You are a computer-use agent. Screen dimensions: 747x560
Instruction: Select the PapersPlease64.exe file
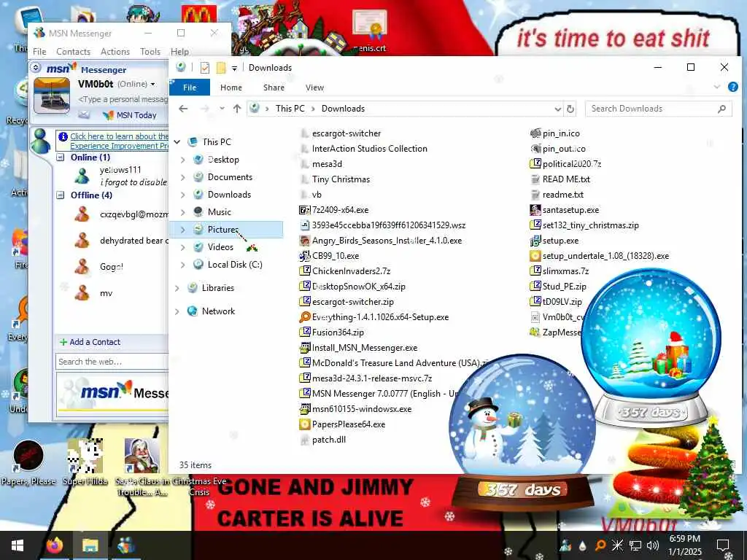342,424
